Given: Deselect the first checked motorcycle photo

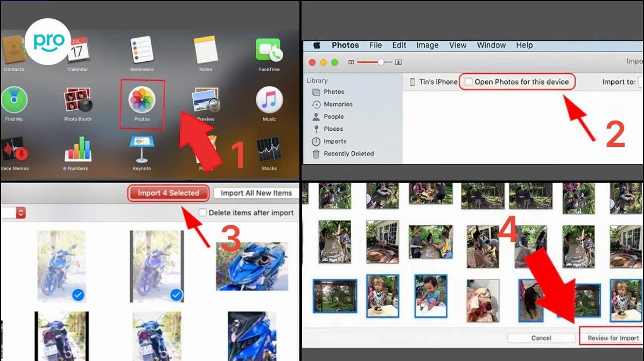Looking at the screenshot, I should click(x=79, y=294).
